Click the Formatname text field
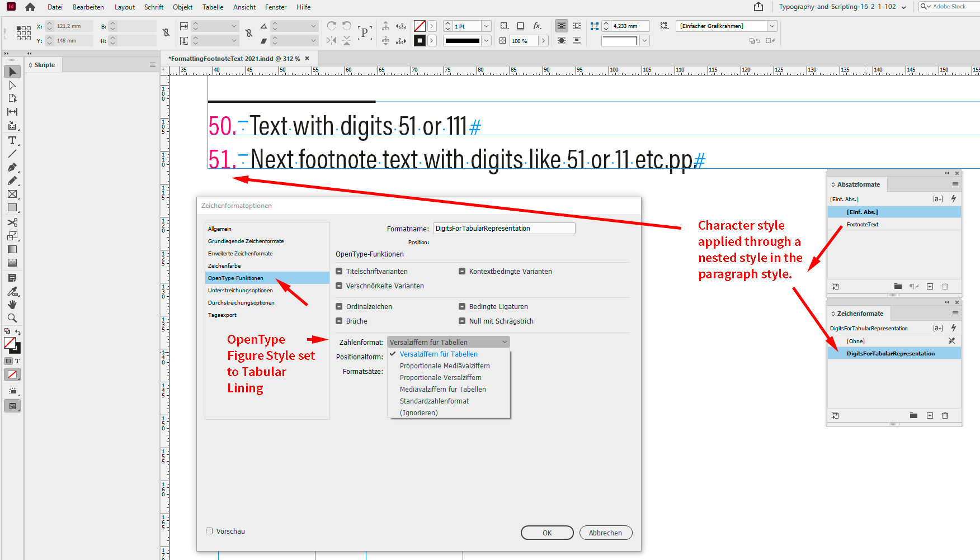This screenshot has width=980, height=560. pos(503,229)
